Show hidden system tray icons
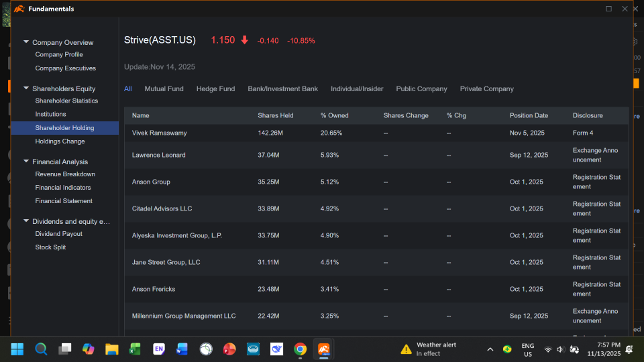 click(x=490, y=350)
